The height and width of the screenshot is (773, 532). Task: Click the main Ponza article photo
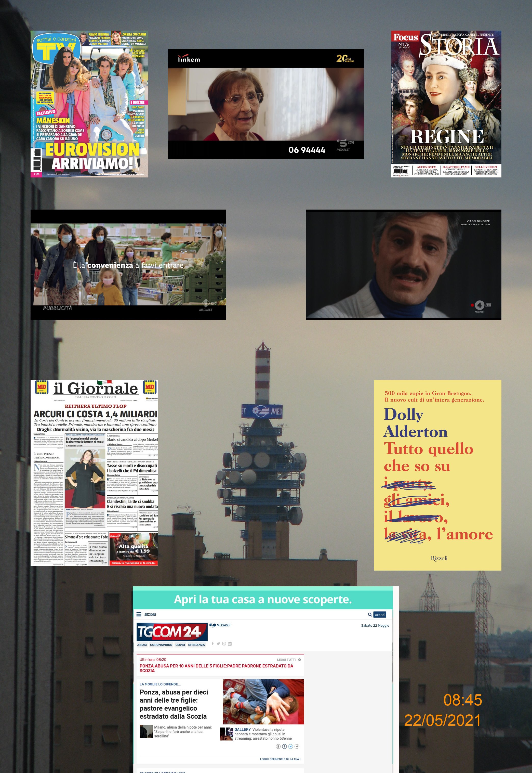263,702
